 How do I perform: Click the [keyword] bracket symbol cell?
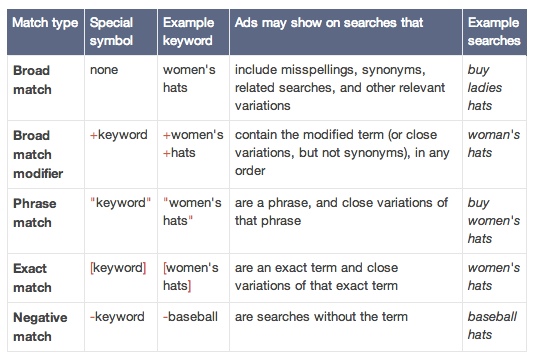(x=118, y=268)
